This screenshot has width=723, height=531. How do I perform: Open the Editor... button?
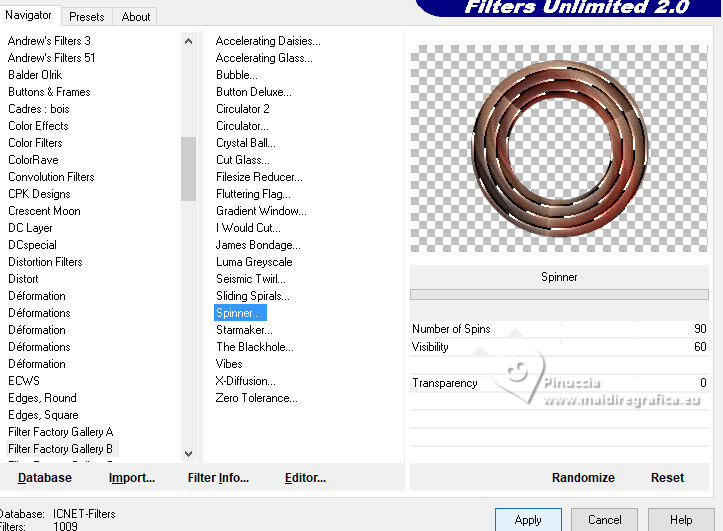(305, 478)
